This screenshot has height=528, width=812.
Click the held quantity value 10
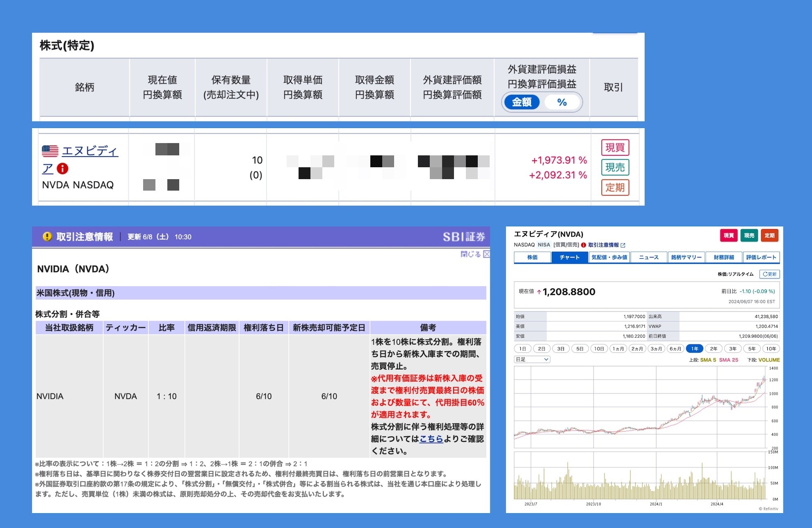tap(257, 160)
